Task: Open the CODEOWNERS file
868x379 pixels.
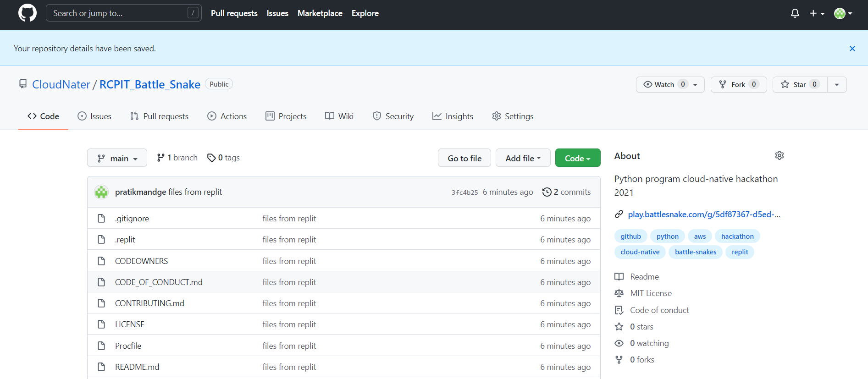Action: click(141, 261)
